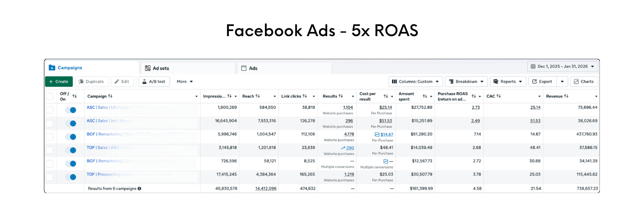Click the green Create button
Screen dimensions: 644x215
59,81
